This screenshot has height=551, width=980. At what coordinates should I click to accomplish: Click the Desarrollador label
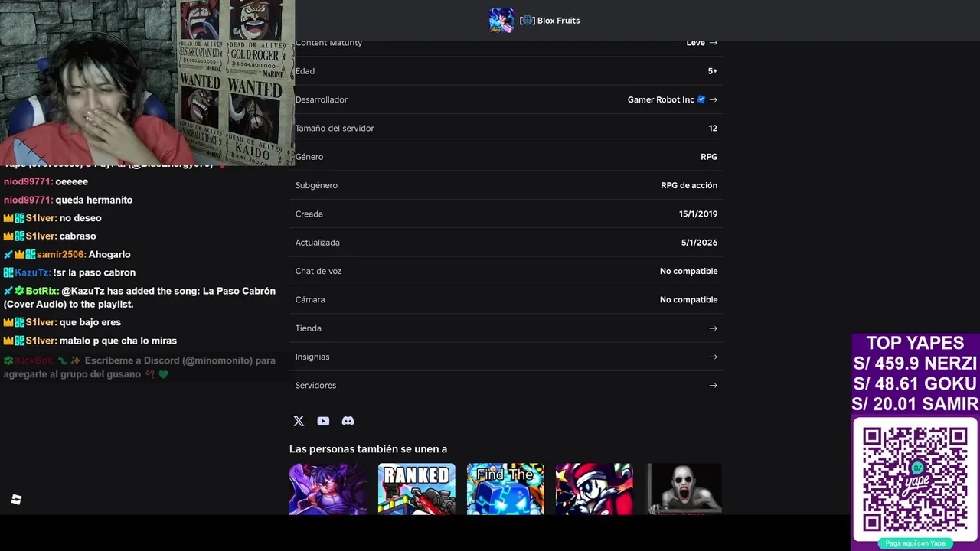click(322, 99)
